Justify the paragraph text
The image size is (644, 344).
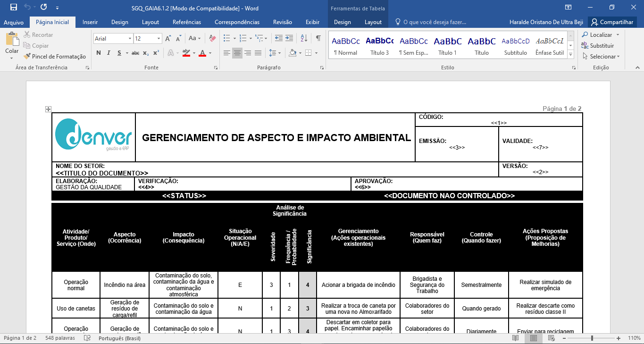(x=258, y=53)
